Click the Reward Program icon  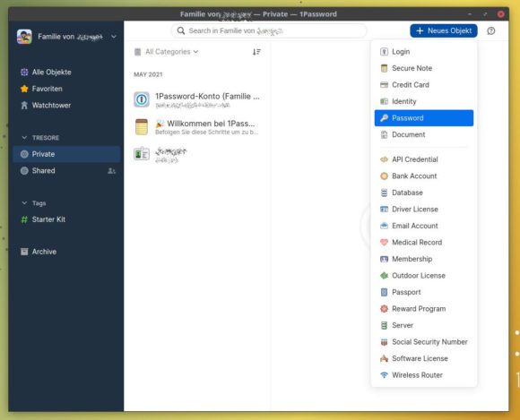[384, 308]
